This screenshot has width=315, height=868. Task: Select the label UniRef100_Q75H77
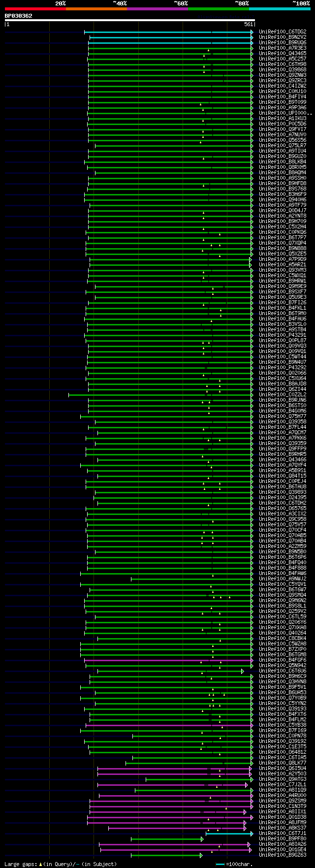pyautogui.click(x=283, y=416)
